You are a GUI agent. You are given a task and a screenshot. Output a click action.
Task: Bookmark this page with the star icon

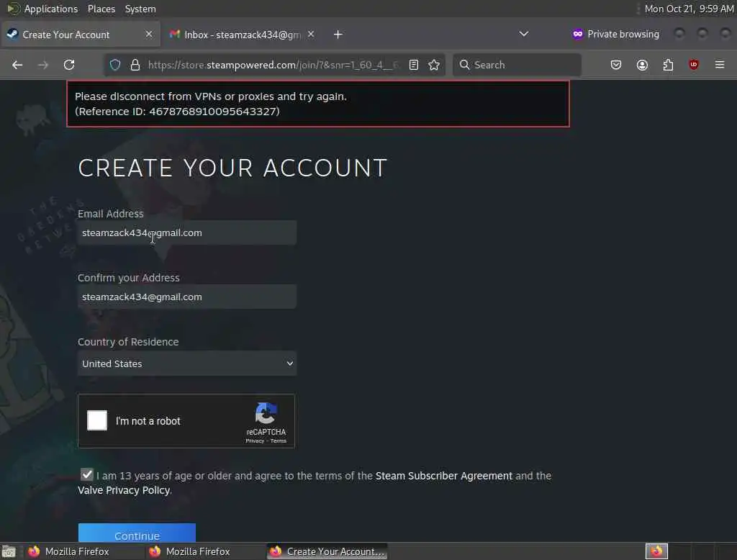tap(434, 65)
